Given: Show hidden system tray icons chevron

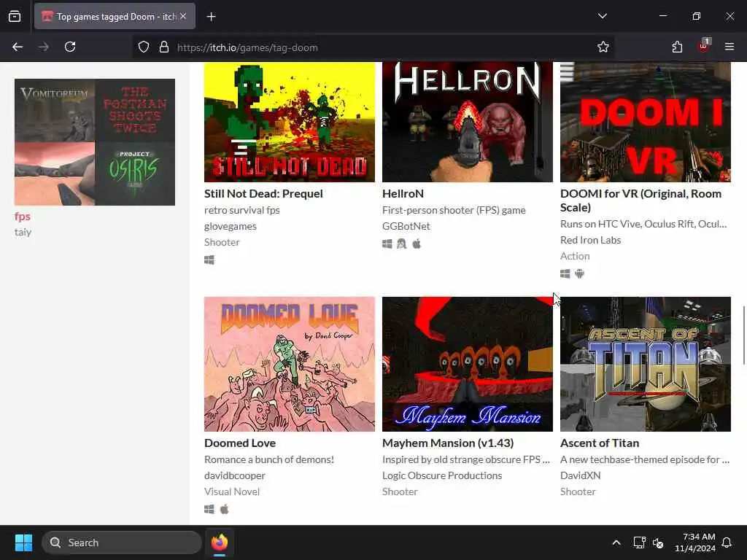Looking at the screenshot, I should [616, 542].
